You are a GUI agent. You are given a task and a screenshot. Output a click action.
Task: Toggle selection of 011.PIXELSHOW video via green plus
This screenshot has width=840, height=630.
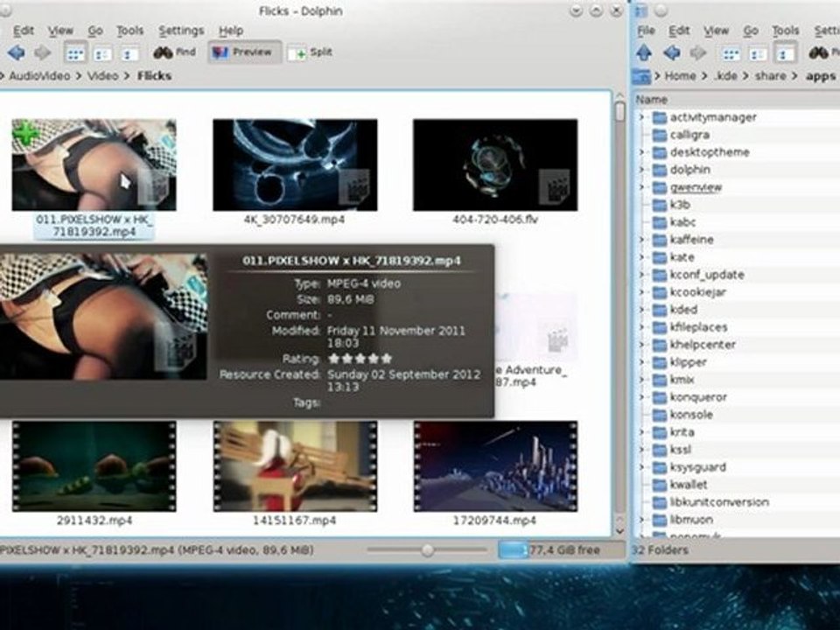pyautogui.click(x=25, y=133)
